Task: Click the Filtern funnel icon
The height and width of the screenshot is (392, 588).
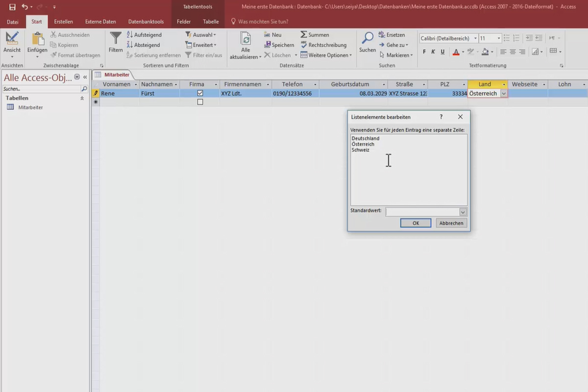Action: pyautogui.click(x=116, y=39)
